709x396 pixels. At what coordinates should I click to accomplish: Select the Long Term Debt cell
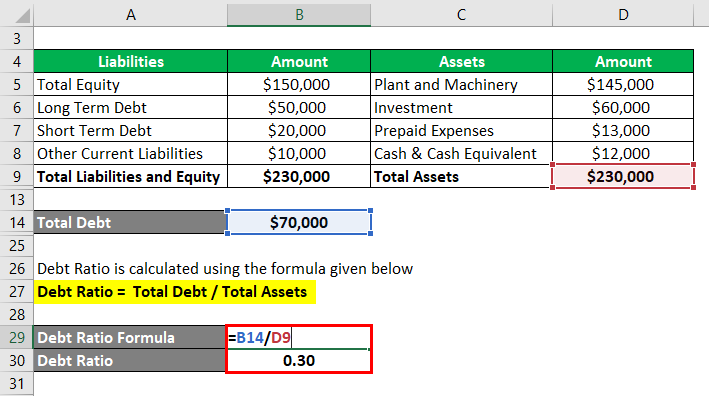click(131, 108)
